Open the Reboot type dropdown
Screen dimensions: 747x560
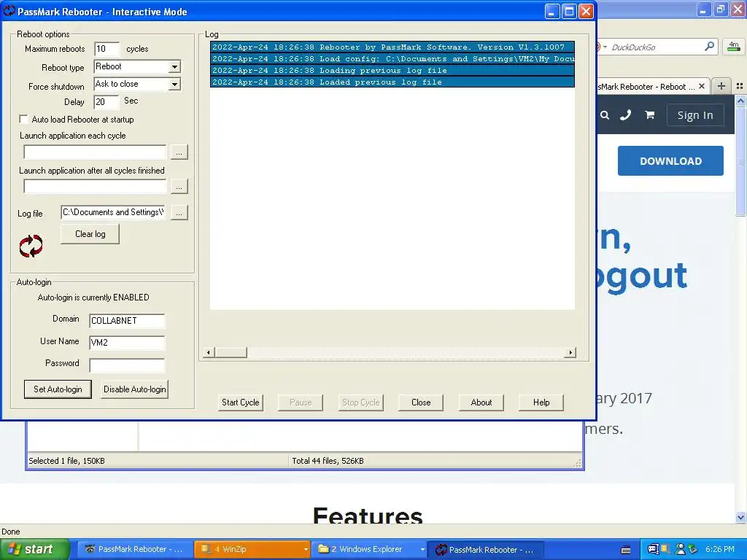point(174,66)
